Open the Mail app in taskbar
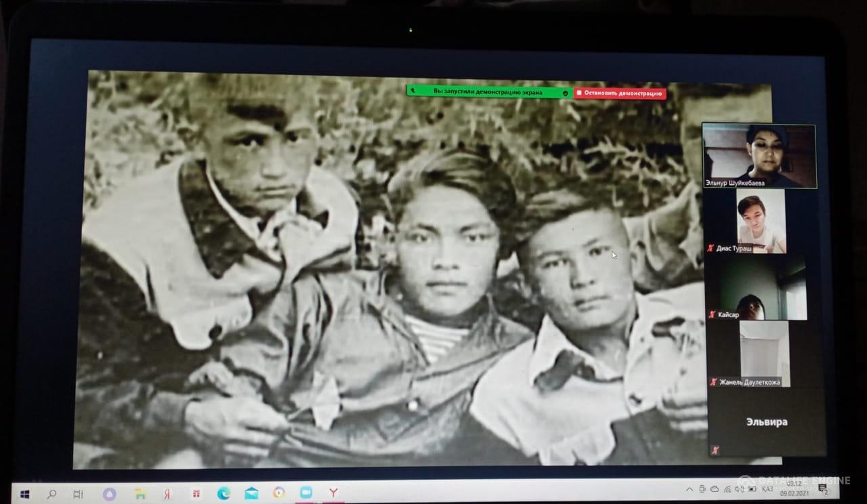The width and height of the screenshot is (867, 504). (251, 493)
